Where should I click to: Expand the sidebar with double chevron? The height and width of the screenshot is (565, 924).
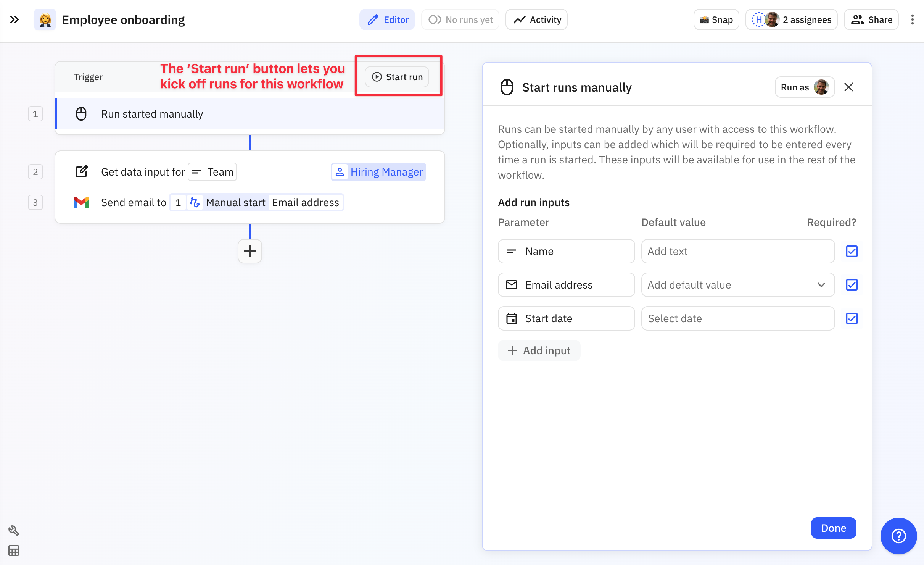pos(14,19)
